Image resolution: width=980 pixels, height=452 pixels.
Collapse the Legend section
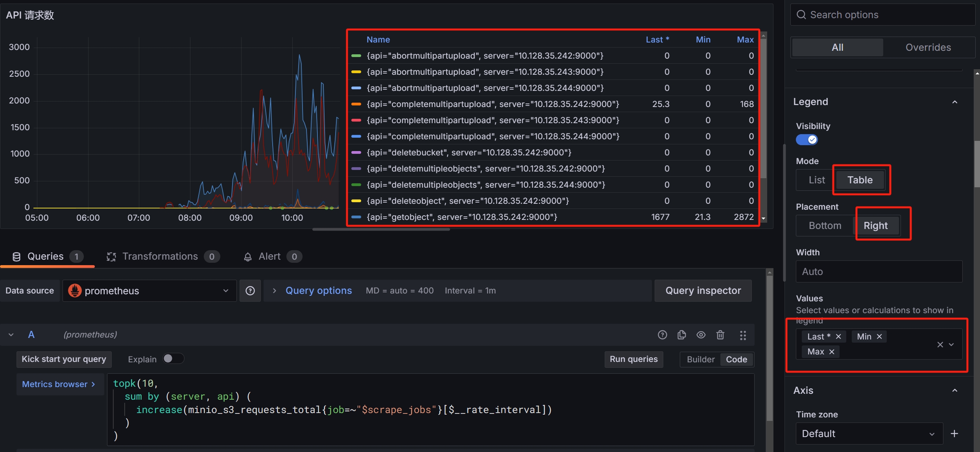(955, 102)
